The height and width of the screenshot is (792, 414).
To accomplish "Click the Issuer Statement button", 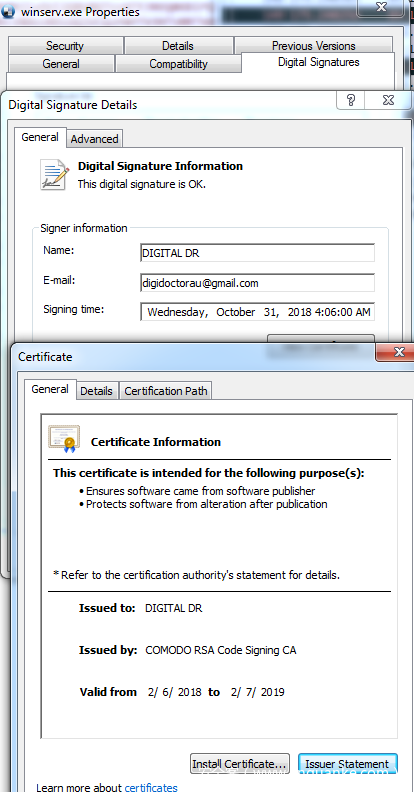I will (x=347, y=764).
